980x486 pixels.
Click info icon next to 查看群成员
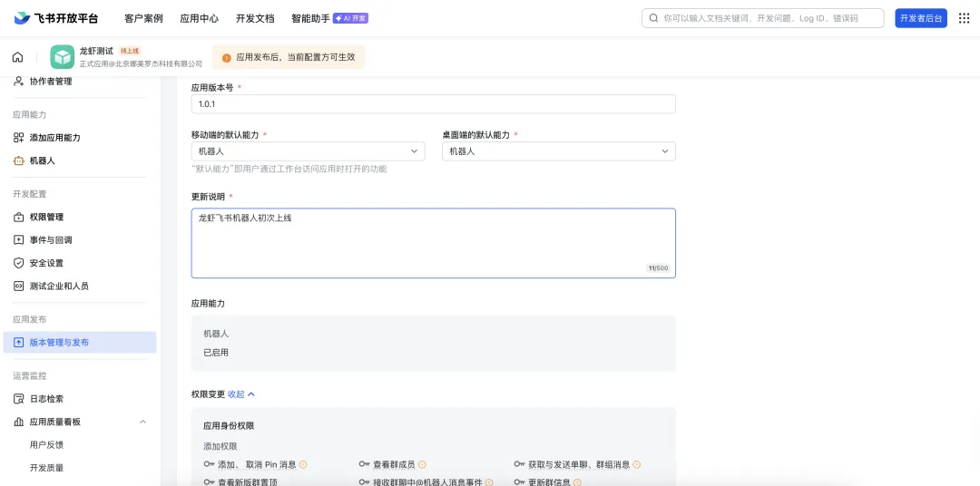click(422, 464)
